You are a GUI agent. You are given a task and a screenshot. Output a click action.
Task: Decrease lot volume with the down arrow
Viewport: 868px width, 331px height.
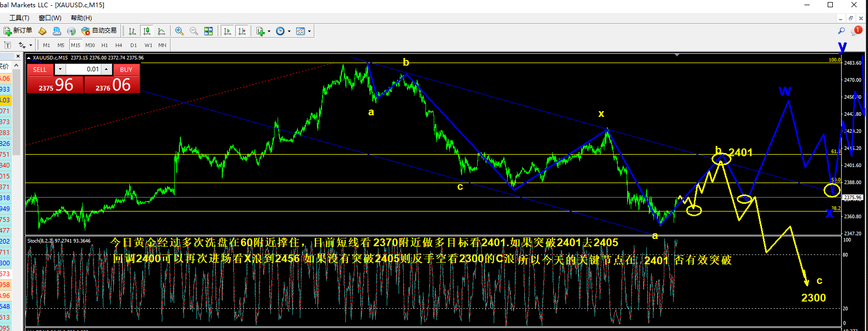tap(60, 69)
